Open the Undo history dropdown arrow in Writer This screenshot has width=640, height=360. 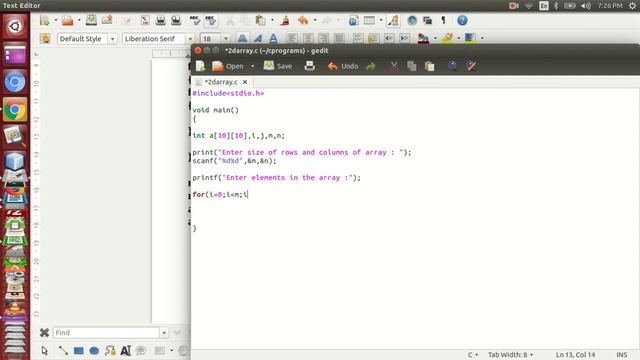click(x=315, y=20)
